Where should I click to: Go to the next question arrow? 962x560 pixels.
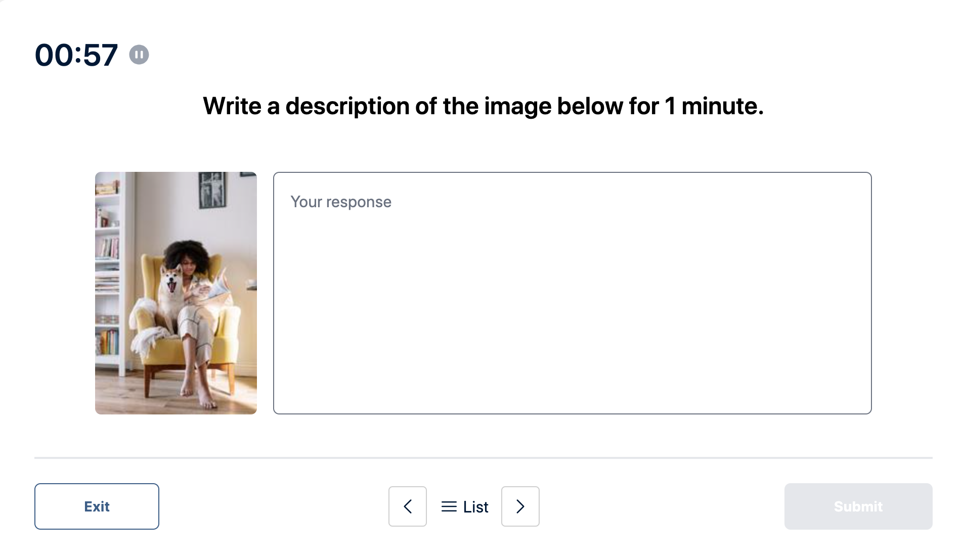click(x=520, y=506)
